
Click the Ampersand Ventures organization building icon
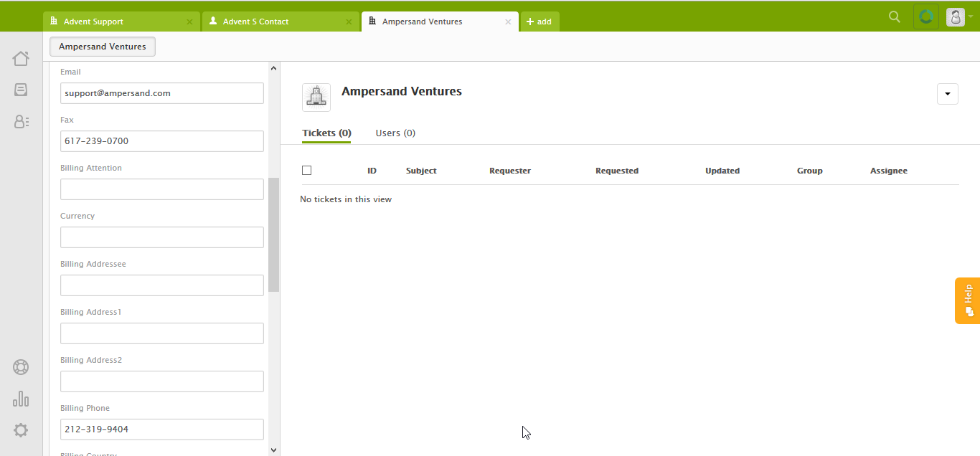tap(316, 98)
